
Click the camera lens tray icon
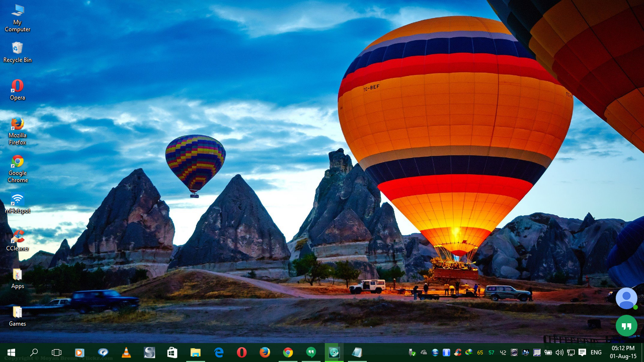(514, 352)
